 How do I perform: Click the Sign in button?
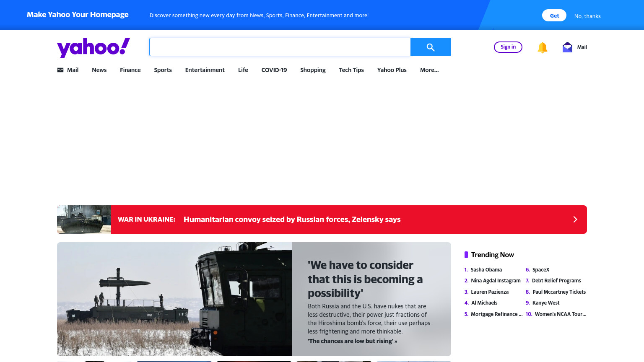pyautogui.click(x=508, y=47)
